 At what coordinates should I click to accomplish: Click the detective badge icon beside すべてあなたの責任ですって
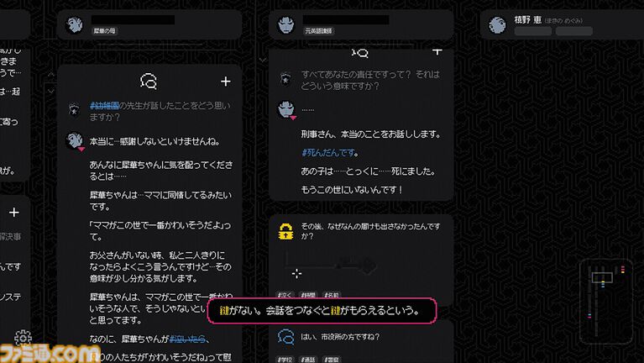(x=285, y=78)
